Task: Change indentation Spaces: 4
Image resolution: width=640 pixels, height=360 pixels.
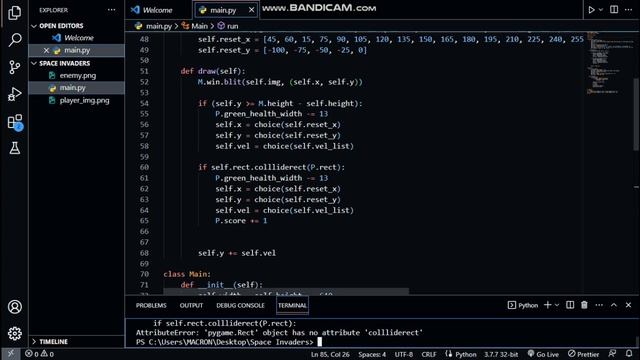Action: (x=372, y=354)
